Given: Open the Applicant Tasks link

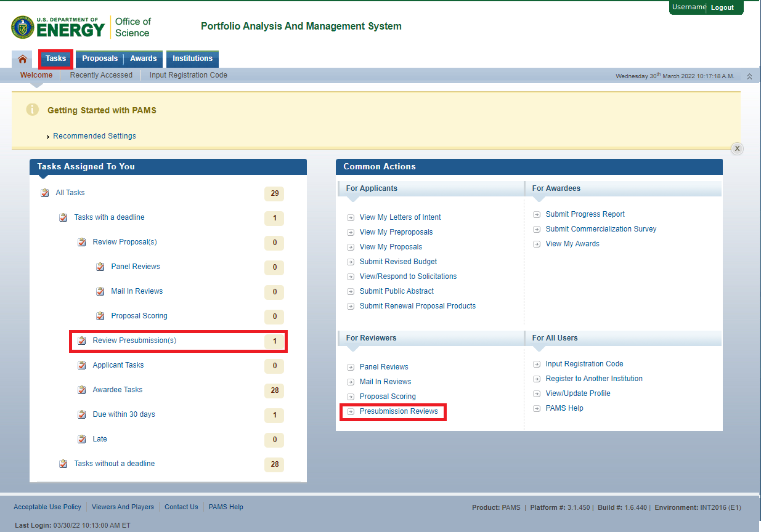Looking at the screenshot, I should 118,365.
